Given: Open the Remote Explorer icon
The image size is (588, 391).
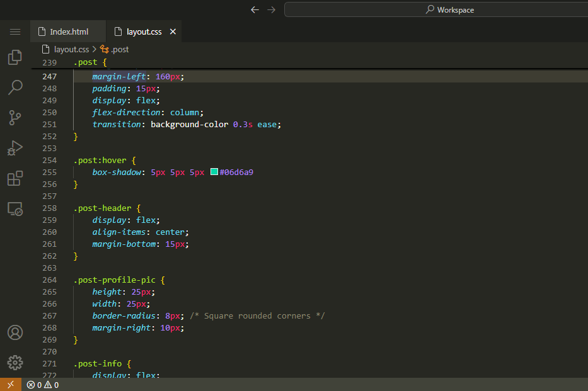Looking at the screenshot, I should tap(15, 208).
